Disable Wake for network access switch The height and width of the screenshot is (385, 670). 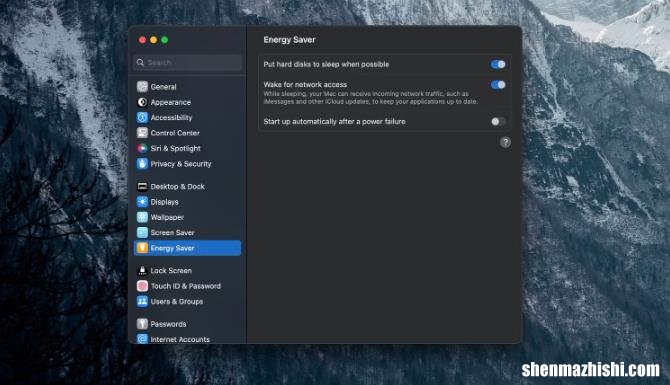click(x=498, y=85)
